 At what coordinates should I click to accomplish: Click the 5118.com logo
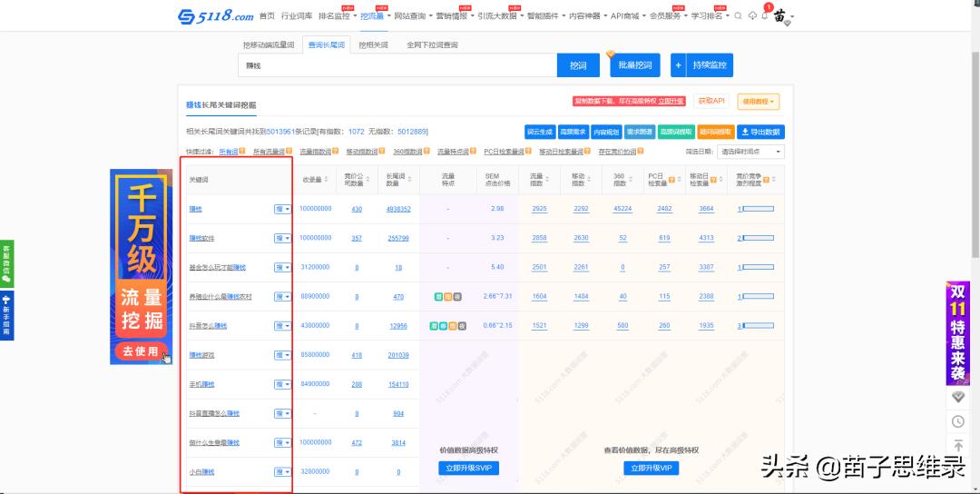tap(216, 16)
